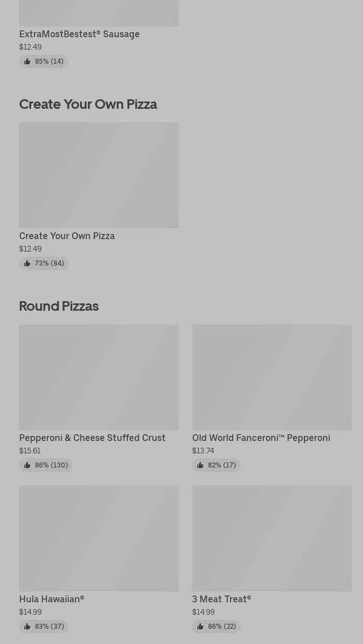Viewport: 363px width, 644px height.
Task: Click the 3 Meat Treat item name
Action: 222,599
